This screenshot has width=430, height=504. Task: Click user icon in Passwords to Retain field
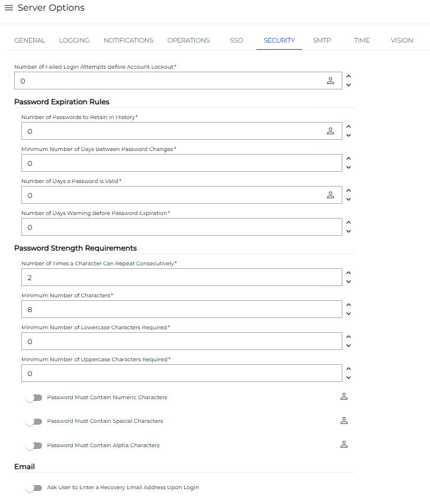click(x=330, y=131)
